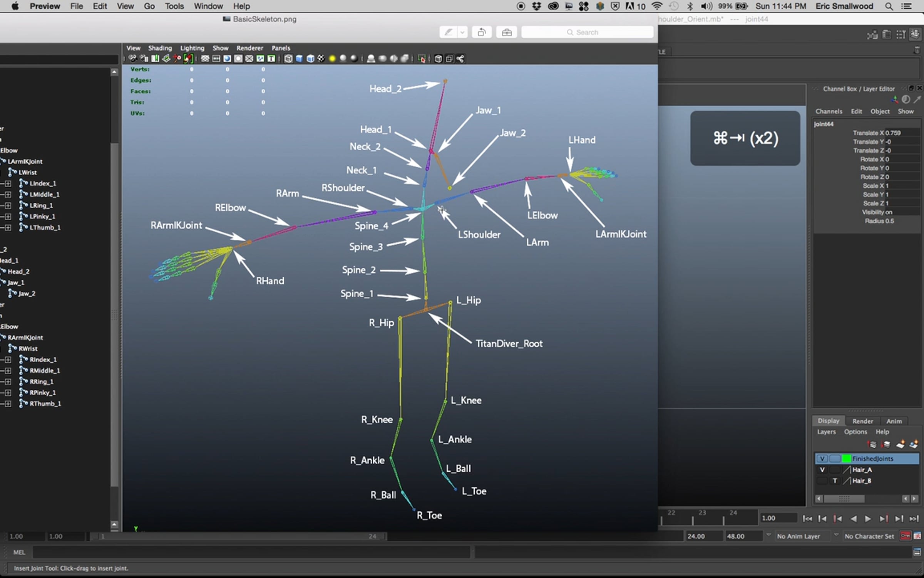This screenshot has width=924, height=578.
Task: Create new empty layer icon
Action: [900, 445]
